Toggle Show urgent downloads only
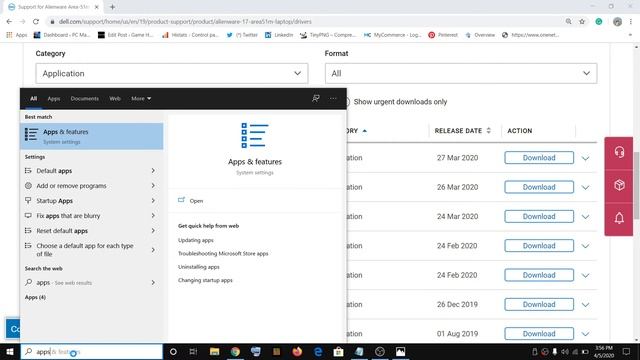 [x=346, y=102]
